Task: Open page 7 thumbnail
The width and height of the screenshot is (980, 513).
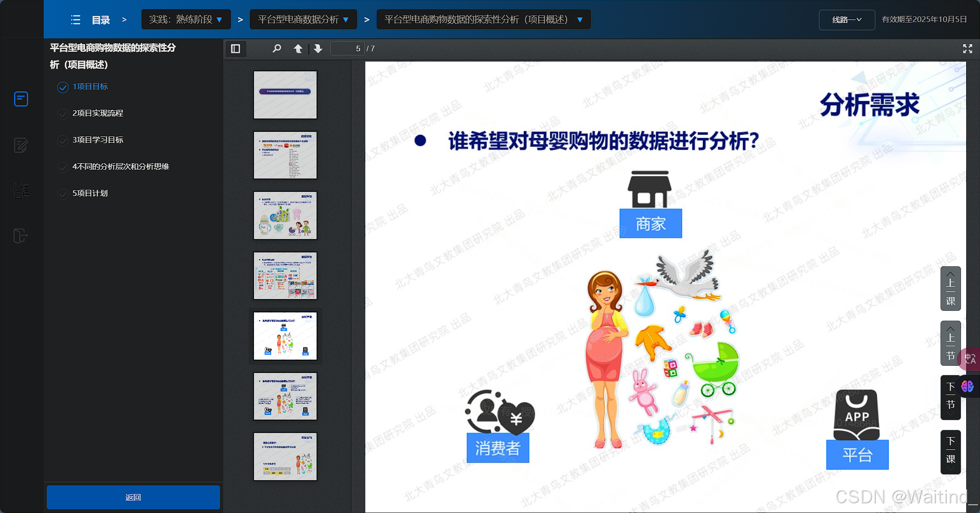Action: click(285, 457)
